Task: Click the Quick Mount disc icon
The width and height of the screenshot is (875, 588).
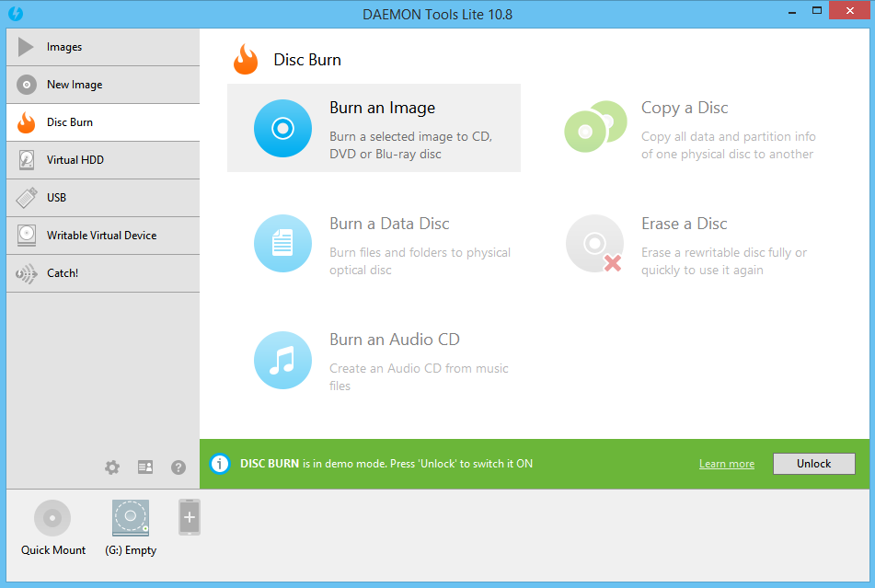Action: coord(52,518)
